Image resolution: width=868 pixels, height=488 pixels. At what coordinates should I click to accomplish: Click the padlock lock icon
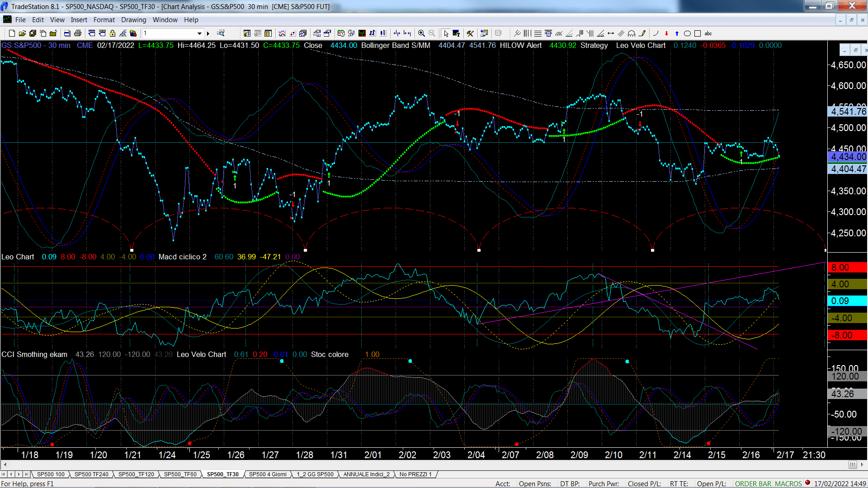(x=112, y=33)
